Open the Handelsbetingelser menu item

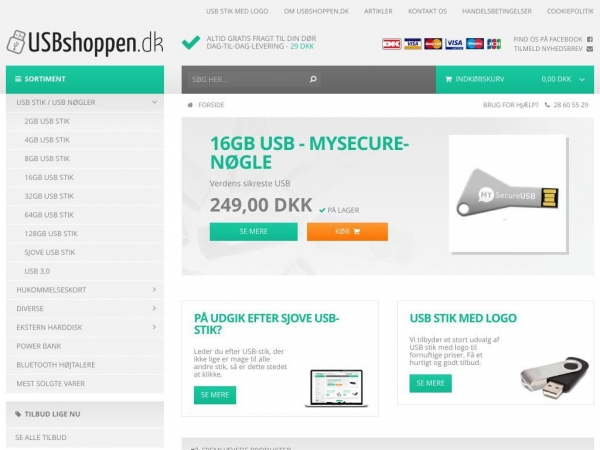tap(497, 11)
